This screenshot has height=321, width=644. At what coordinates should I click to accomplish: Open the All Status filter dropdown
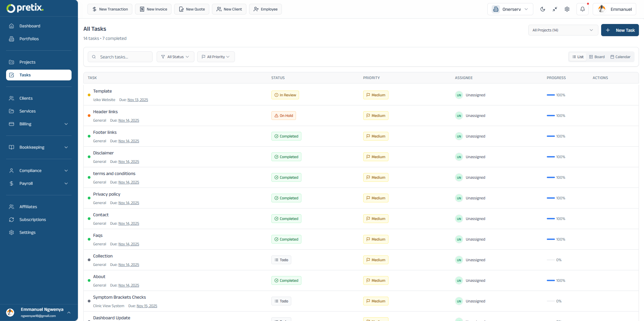pos(175,57)
